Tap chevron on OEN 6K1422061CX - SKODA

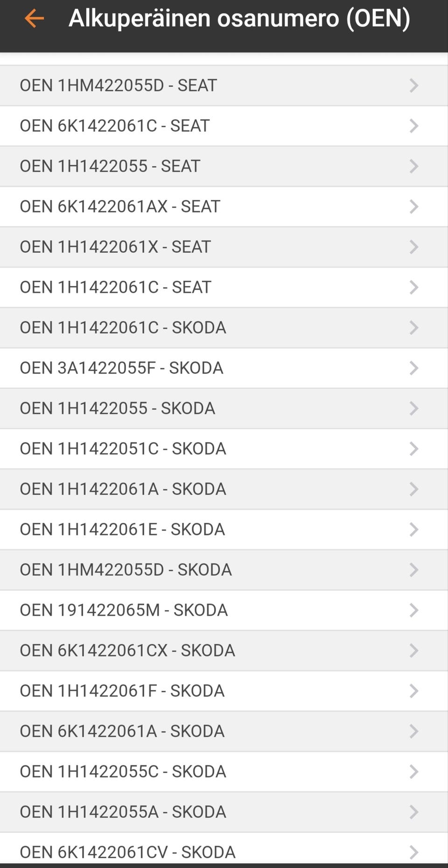click(413, 650)
